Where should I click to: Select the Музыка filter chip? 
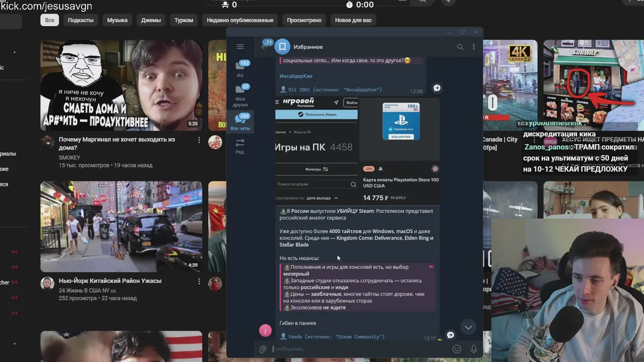[117, 20]
